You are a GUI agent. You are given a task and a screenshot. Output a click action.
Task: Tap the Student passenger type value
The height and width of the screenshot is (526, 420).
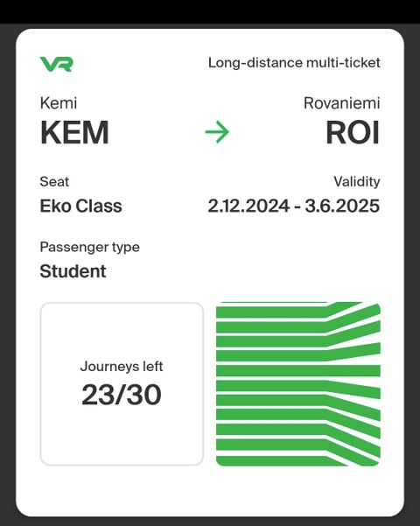pos(73,271)
